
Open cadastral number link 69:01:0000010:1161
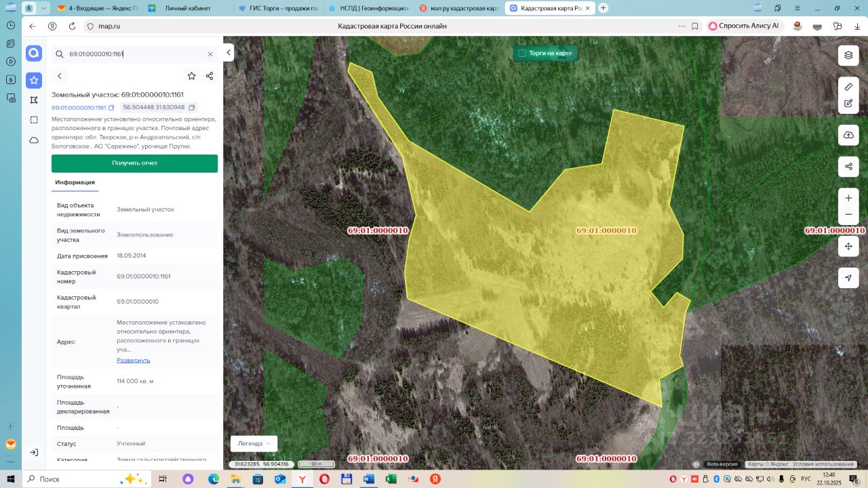[79, 108]
